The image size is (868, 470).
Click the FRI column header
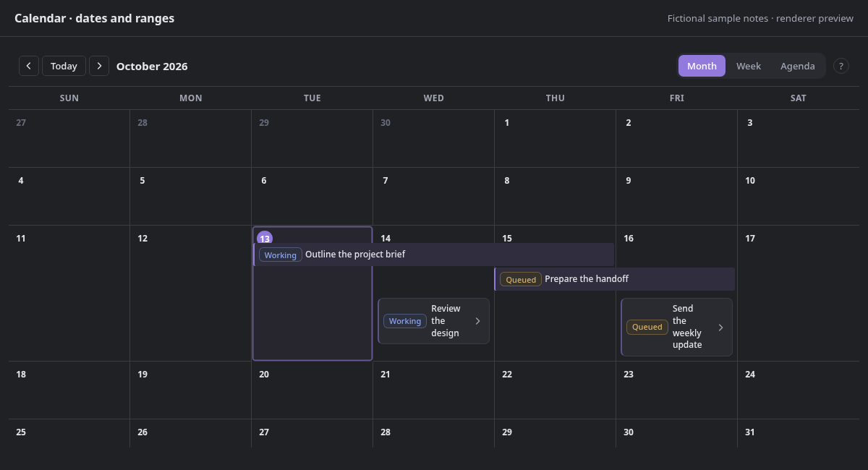point(677,98)
